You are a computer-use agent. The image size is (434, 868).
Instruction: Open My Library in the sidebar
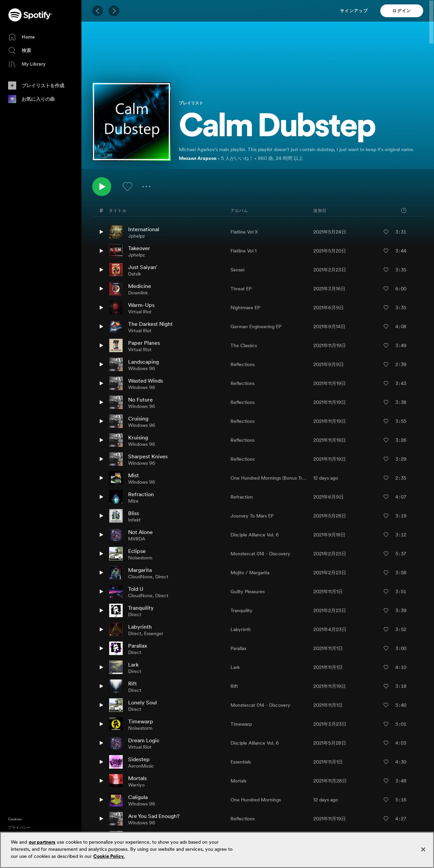pyautogui.click(x=27, y=64)
